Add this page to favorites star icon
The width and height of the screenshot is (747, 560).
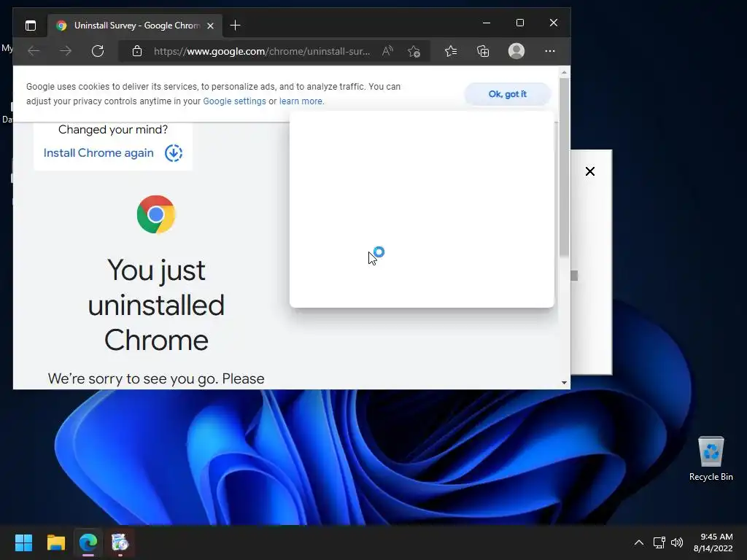(x=414, y=51)
